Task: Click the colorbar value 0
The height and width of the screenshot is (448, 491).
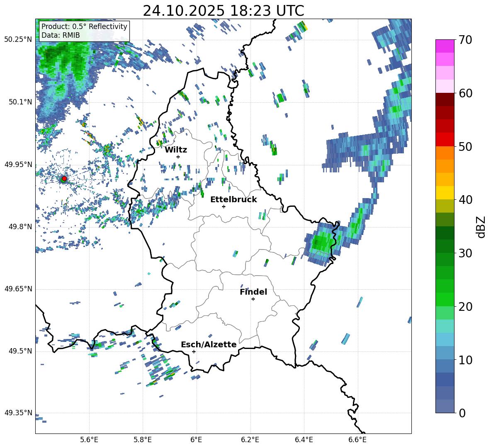Action: [x=462, y=413]
